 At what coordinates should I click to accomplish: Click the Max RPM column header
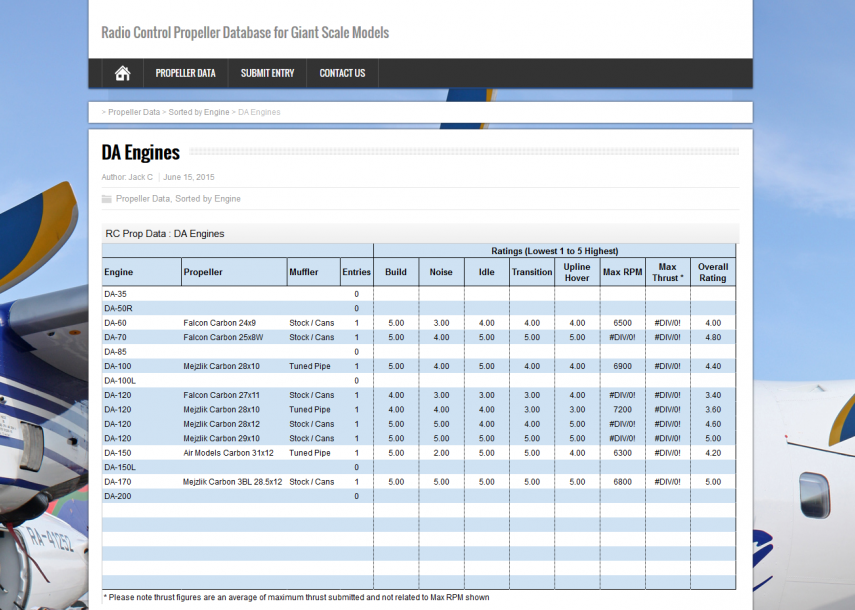(x=622, y=272)
